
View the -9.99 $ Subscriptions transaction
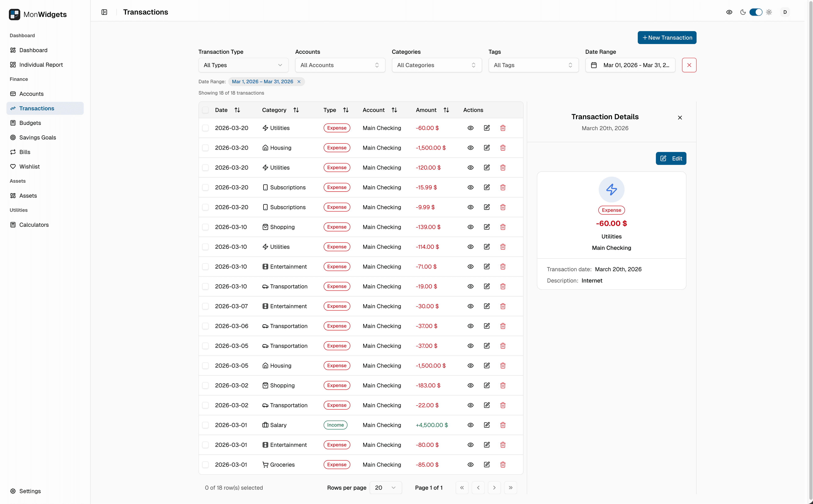click(470, 207)
